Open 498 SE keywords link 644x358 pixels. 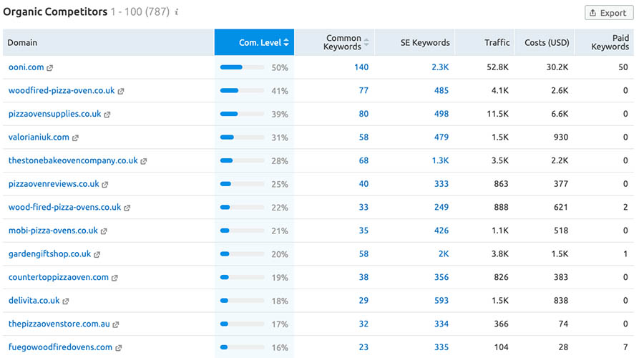click(441, 115)
